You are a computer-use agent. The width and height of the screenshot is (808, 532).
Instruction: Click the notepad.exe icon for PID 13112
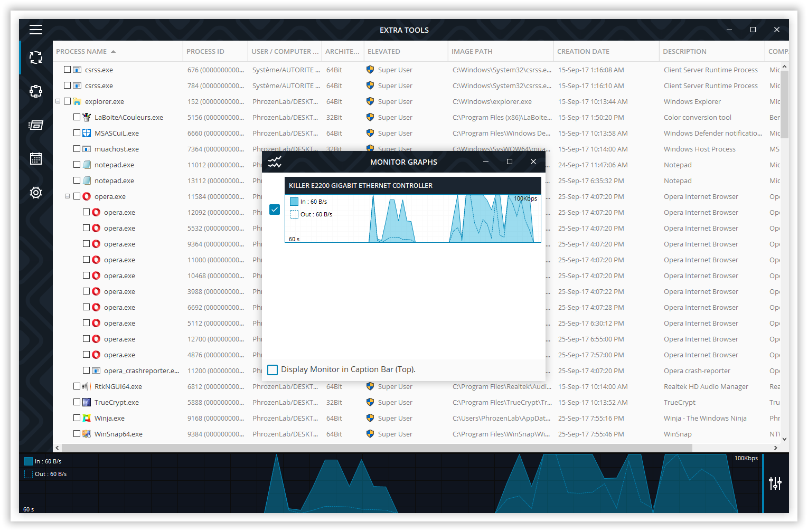point(87,180)
